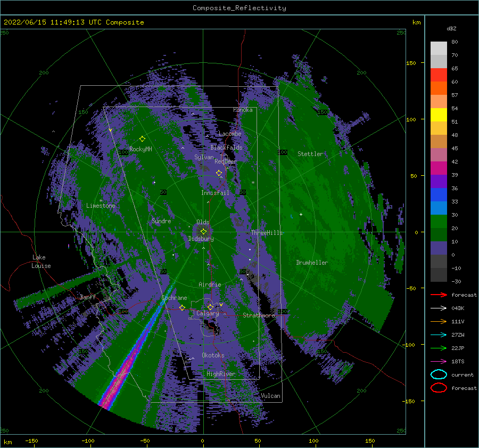Click the RockyMH label on map
Viewport: 479px width, 448px height.
tap(141, 149)
